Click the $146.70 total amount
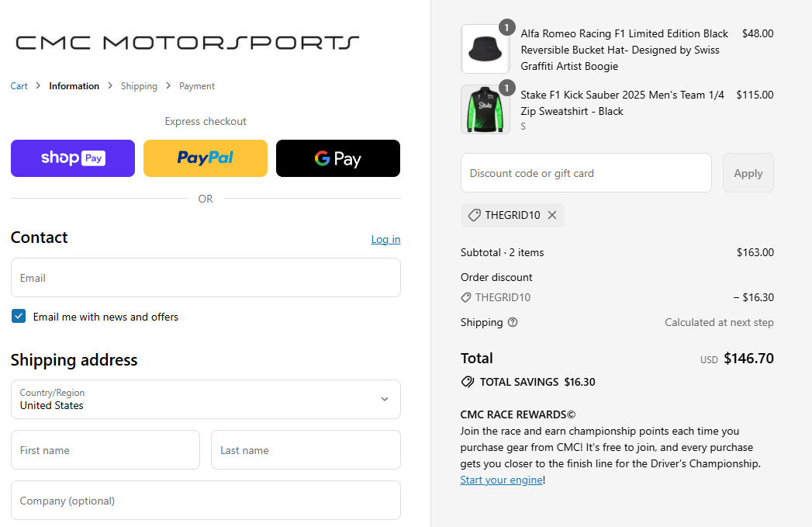The width and height of the screenshot is (812, 527). [749, 358]
